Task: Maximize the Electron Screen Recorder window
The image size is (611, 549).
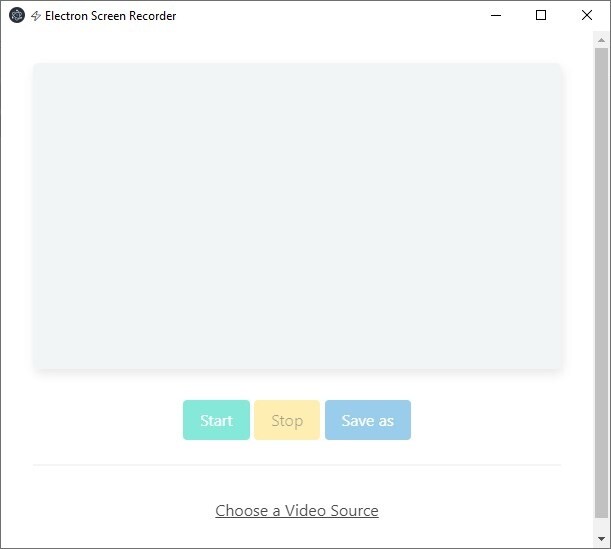Action: [x=541, y=16]
